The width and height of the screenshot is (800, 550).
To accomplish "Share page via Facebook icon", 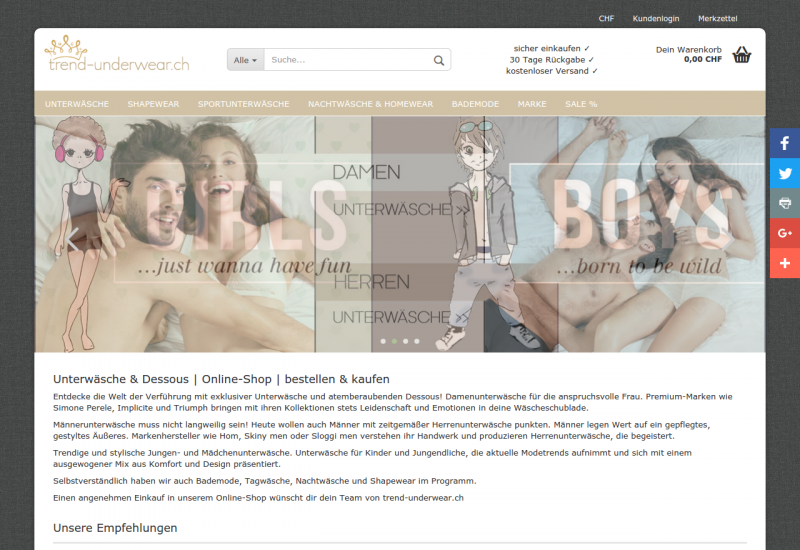I will click(784, 144).
